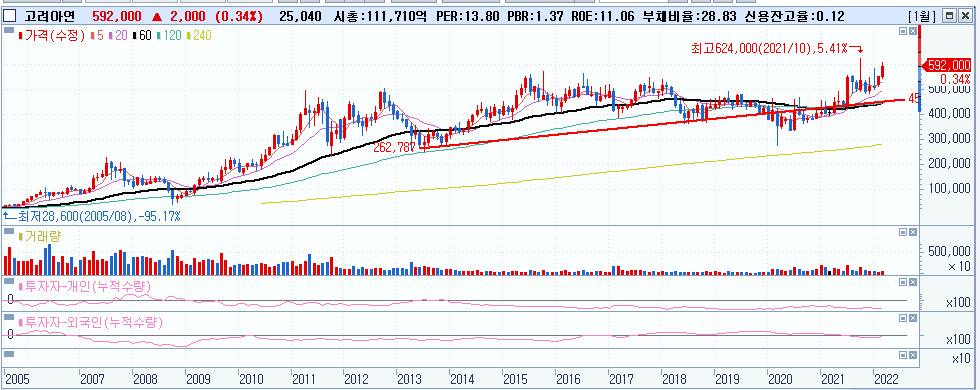Tick the checkbox beside 고려아연

click(9, 16)
